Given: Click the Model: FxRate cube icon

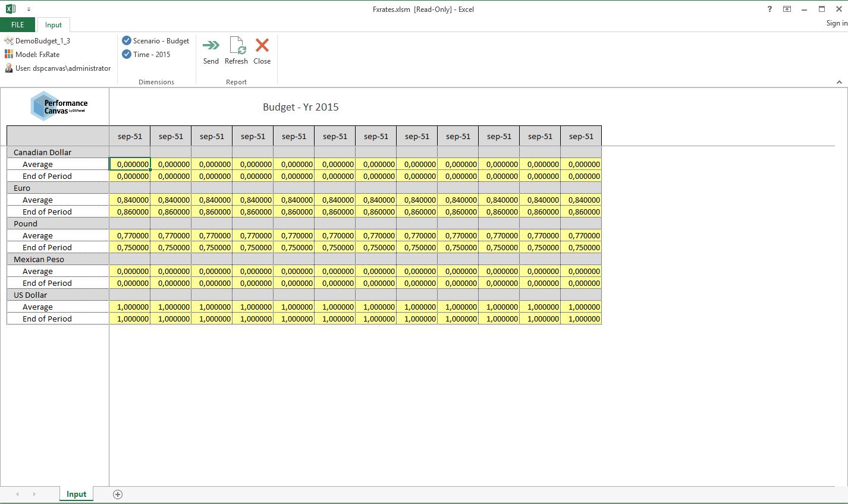Looking at the screenshot, I should point(9,54).
